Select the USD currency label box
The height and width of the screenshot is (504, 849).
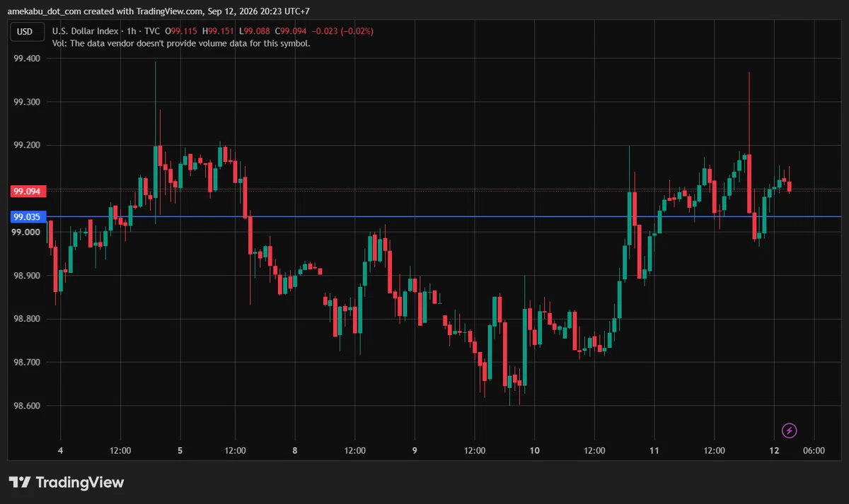(x=25, y=31)
